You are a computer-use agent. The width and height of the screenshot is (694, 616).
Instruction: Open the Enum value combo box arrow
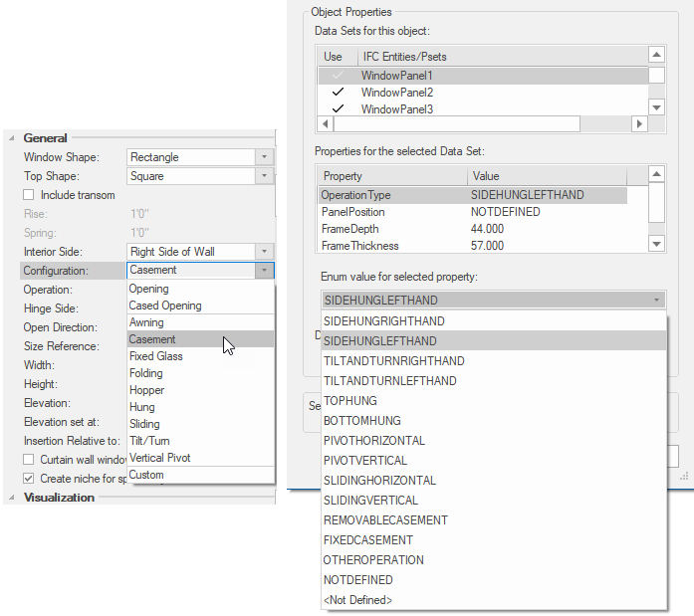pos(656,300)
